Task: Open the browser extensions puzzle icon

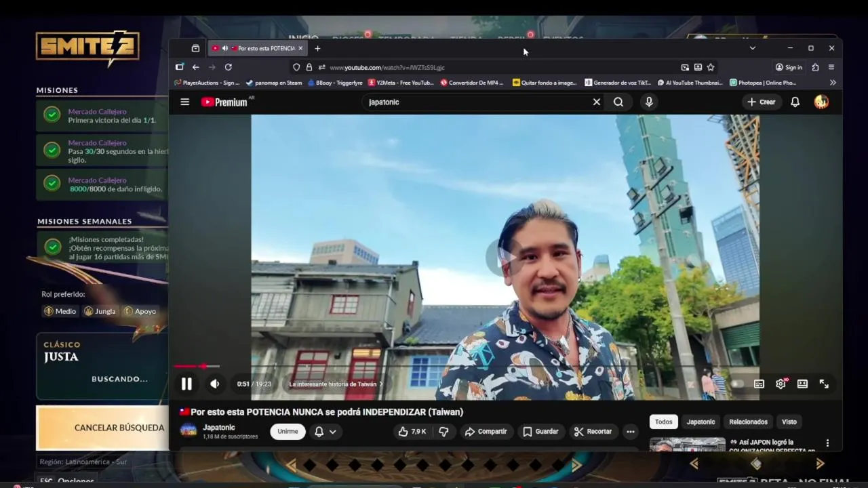Action: (815, 67)
